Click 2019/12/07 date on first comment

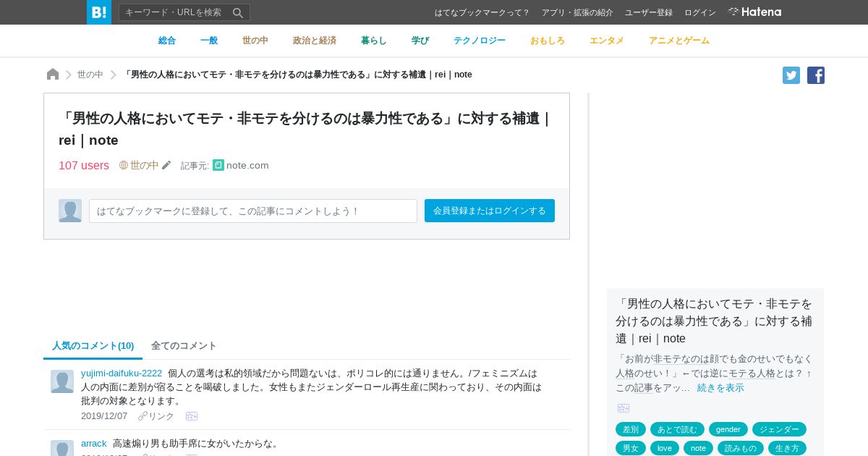pyautogui.click(x=104, y=416)
